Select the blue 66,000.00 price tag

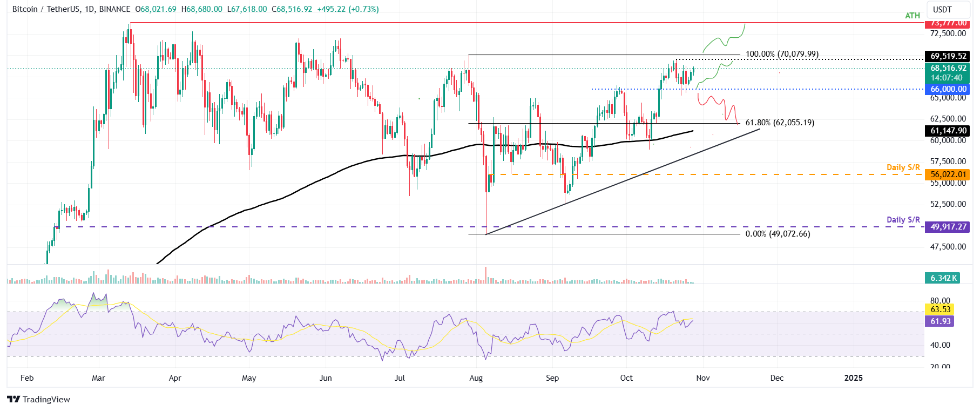[x=948, y=89]
